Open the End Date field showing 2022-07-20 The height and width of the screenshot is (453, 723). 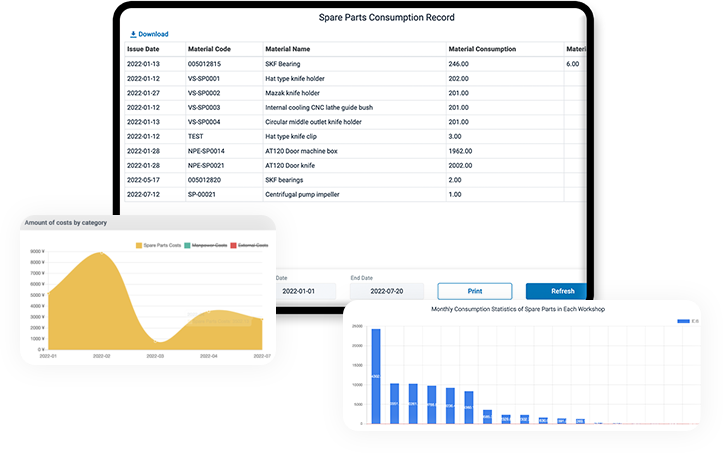(x=385, y=291)
